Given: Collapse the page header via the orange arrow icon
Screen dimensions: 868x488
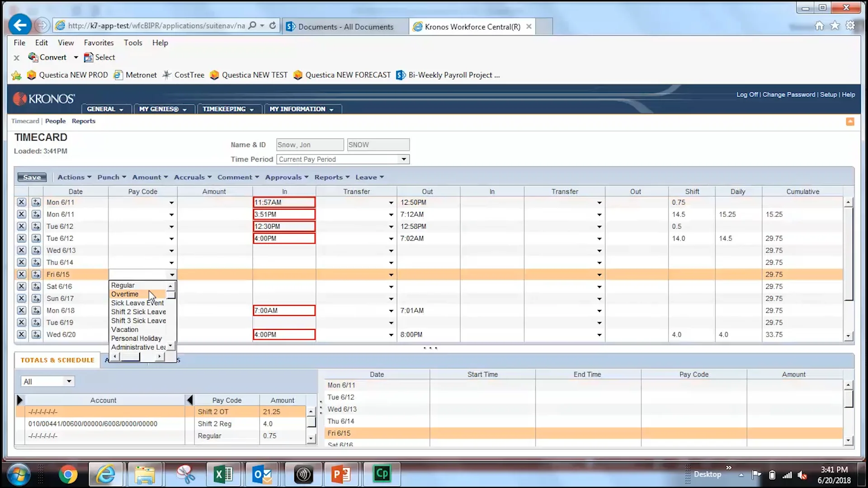Looking at the screenshot, I should coord(850,122).
